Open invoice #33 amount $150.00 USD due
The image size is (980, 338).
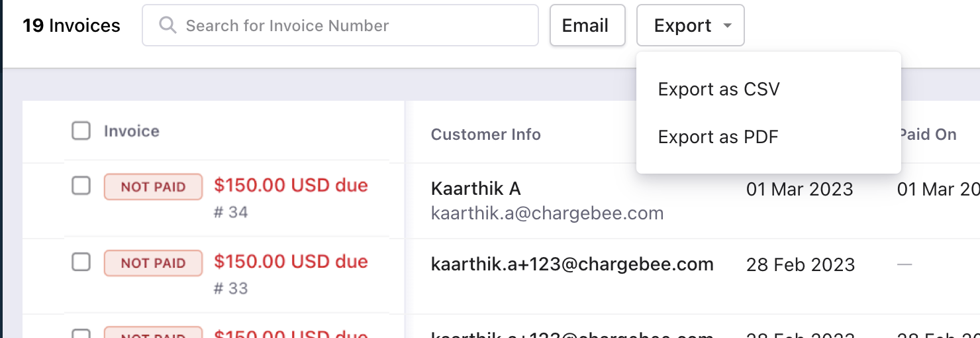coord(291,262)
